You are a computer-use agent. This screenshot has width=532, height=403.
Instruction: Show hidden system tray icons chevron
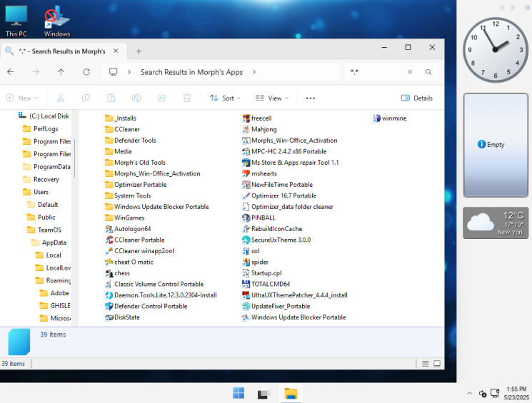tap(470, 393)
